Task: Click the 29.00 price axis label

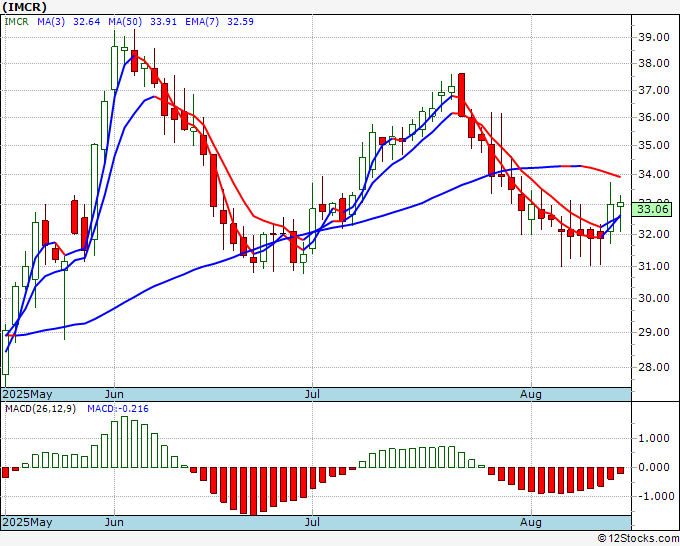Action: click(x=654, y=332)
